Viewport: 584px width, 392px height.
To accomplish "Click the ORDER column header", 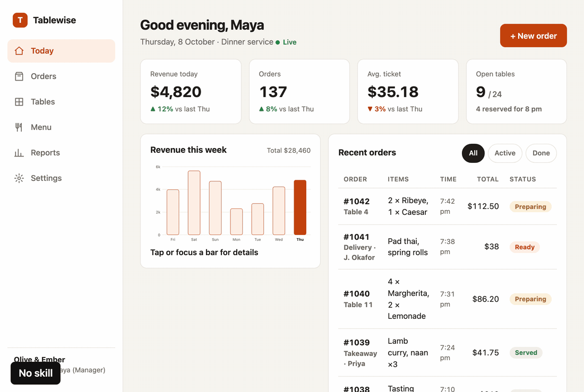I will click(355, 179).
